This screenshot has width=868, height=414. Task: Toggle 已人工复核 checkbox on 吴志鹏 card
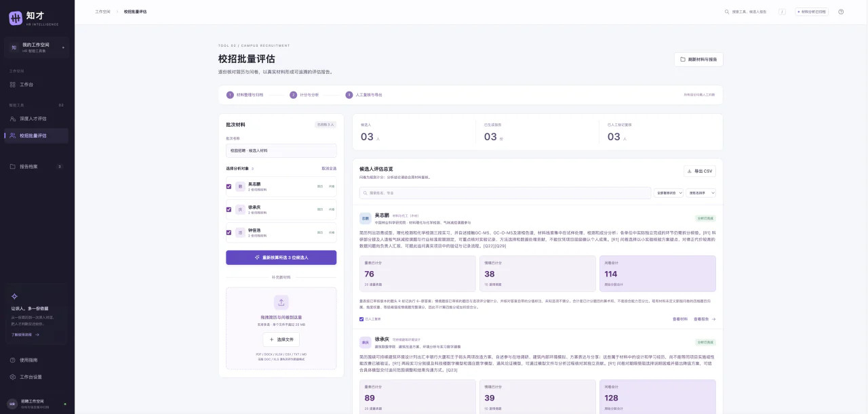pos(361,319)
